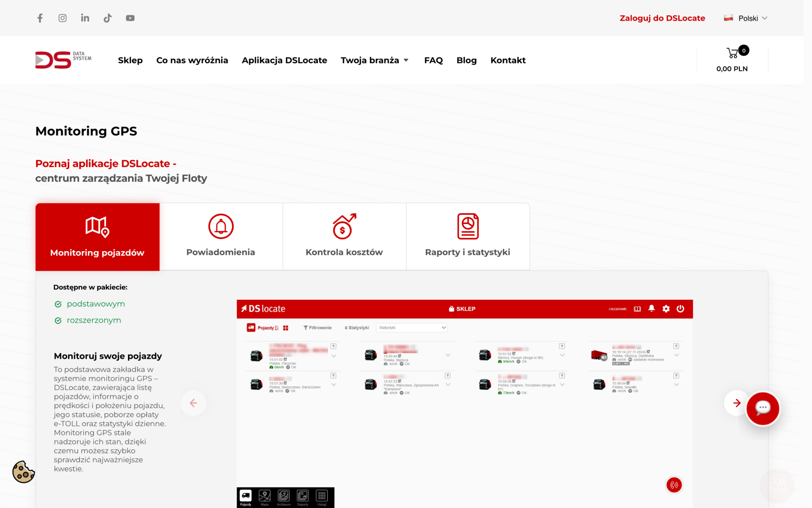Image resolution: width=812 pixels, height=508 pixels.
Task: Click the DS Data System logo
Action: coord(63,60)
